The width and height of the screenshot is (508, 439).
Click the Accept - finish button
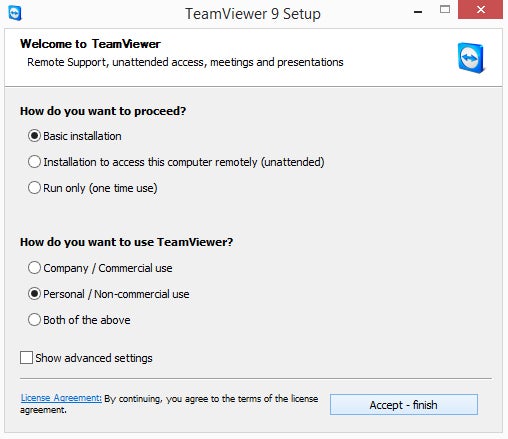pos(404,405)
